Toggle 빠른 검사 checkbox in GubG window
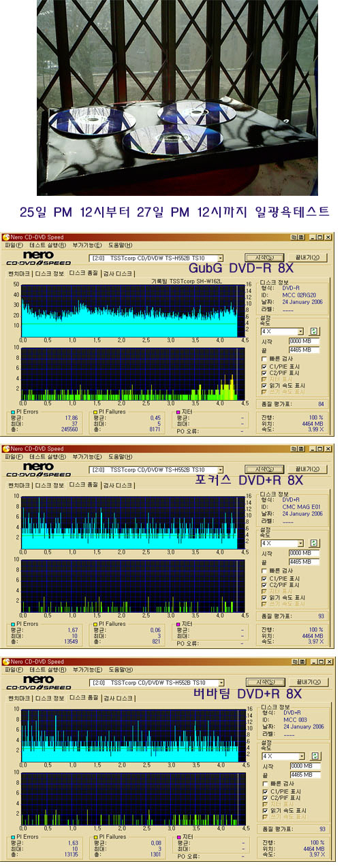This screenshot has width=361, height=868. (x=264, y=359)
